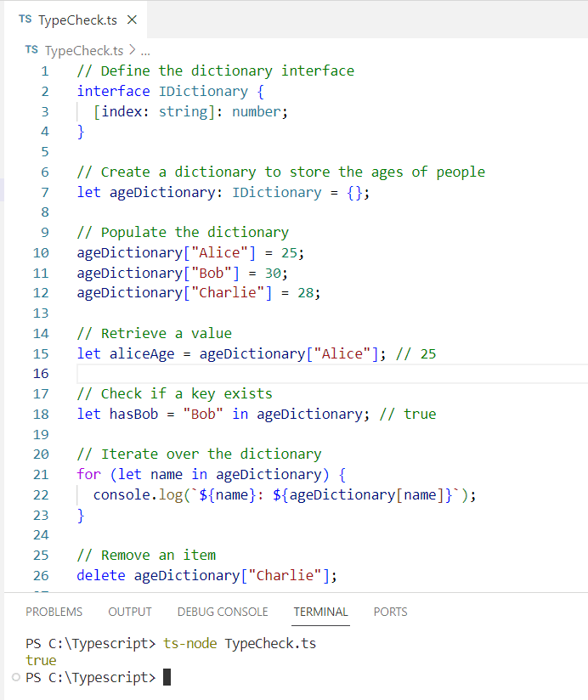Click the 'aliceAge' variable on line 15

[142, 353]
